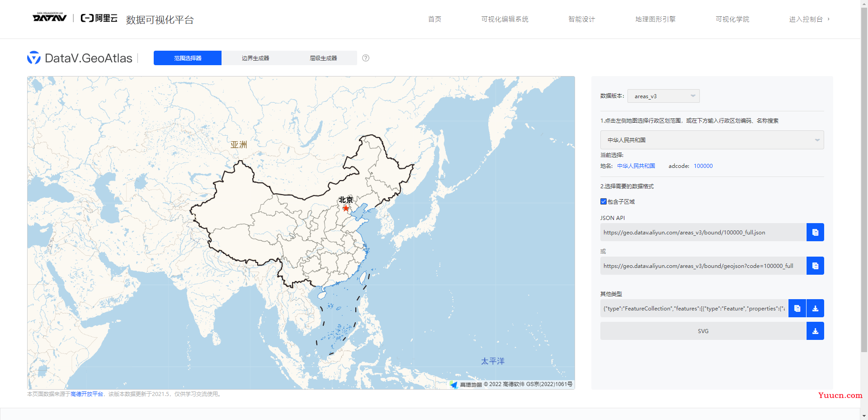
Task: Click the FeatureCollection text field
Action: (694, 308)
